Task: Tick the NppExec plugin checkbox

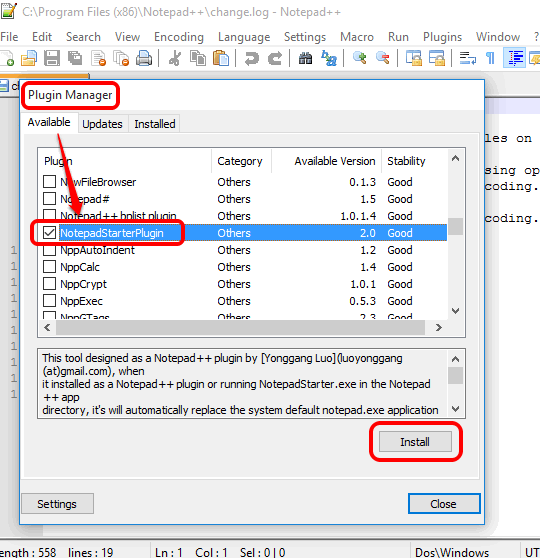Action: (49, 301)
